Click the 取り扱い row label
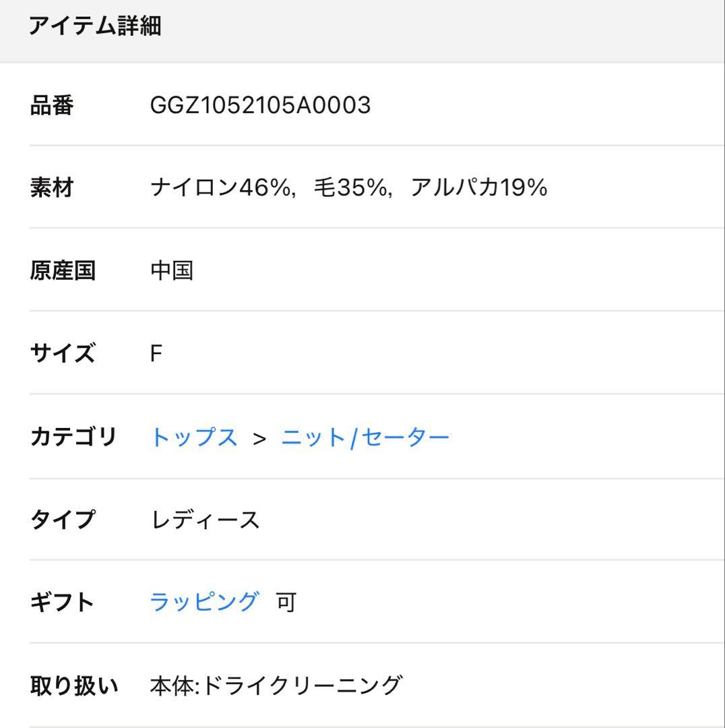This screenshot has height=728, width=725. 73,686
